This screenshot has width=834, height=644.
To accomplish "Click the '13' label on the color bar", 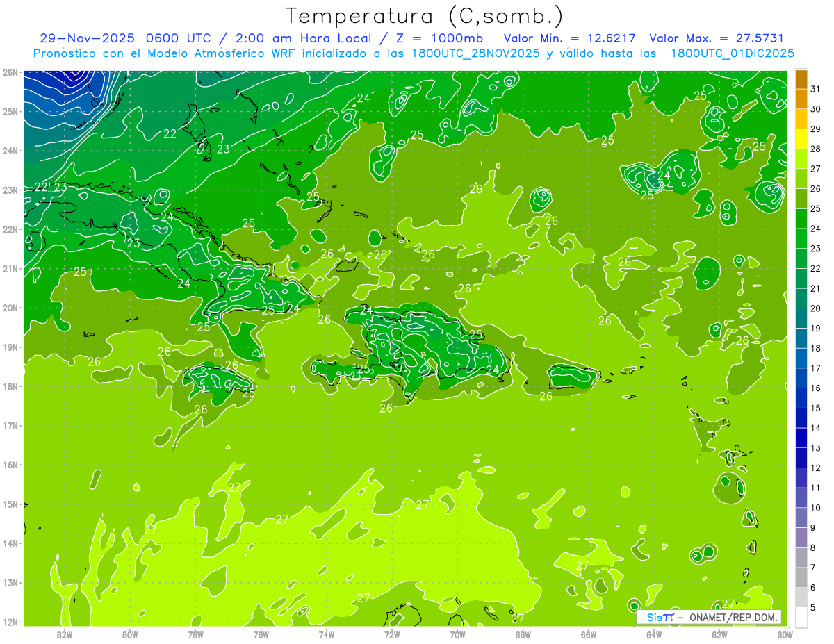I will click(x=816, y=448).
